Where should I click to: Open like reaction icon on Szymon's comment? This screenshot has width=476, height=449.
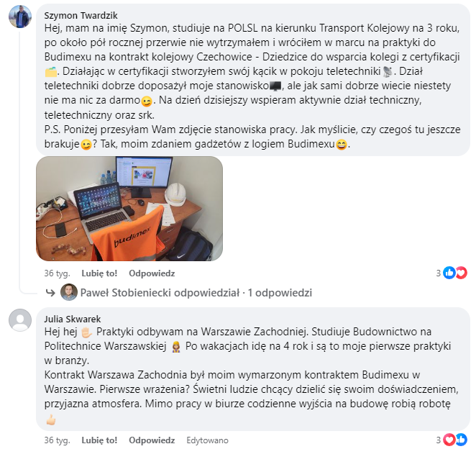coord(449,273)
